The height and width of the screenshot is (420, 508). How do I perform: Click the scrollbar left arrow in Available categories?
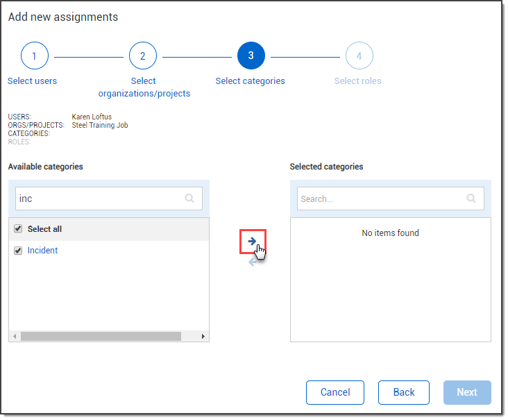15,336
